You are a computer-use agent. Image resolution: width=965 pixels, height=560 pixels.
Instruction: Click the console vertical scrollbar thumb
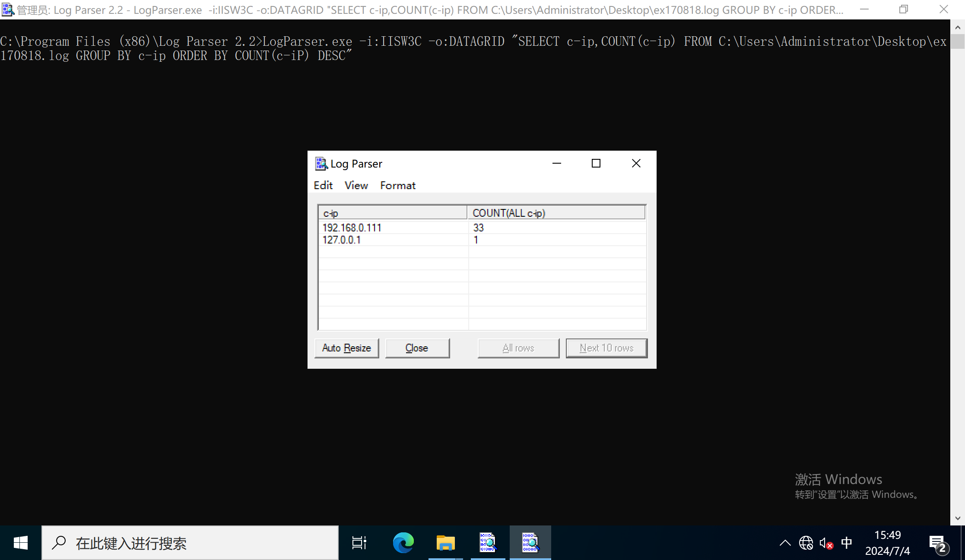pyautogui.click(x=958, y=42)
